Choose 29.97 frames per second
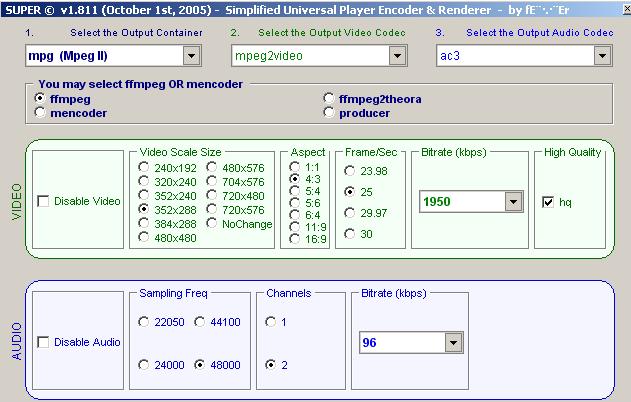This screenshot has width=631, height=402. pyautogui.click(x=349, y=212)
